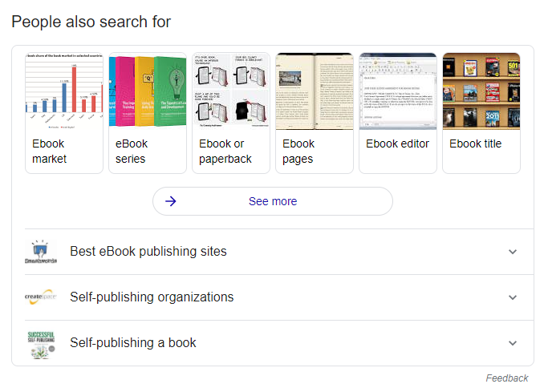Open the Ebook or paperback comic thumbnail
Viewport: 544px width, 392px height.
pos(231,91)
